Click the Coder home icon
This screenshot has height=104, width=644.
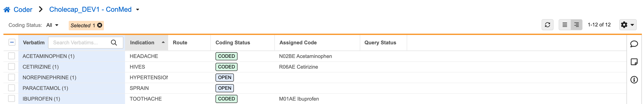pyautogui.click(x=7, y=10)
